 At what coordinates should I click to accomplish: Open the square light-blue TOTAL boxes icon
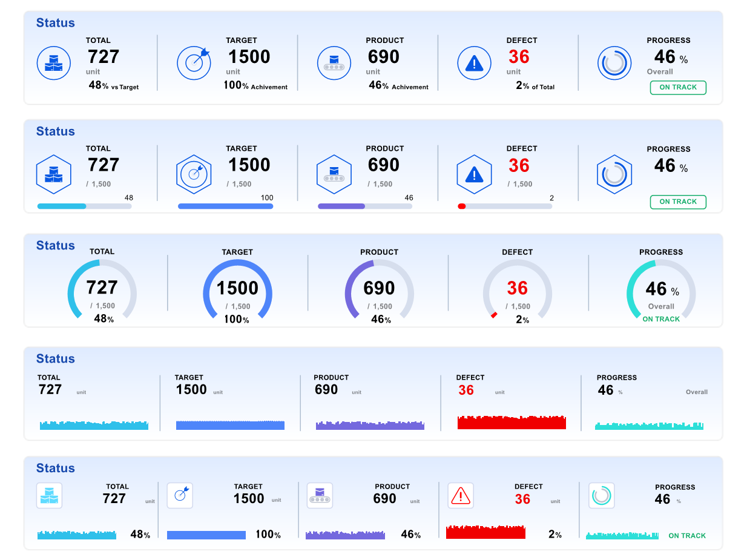click(49, 495)
